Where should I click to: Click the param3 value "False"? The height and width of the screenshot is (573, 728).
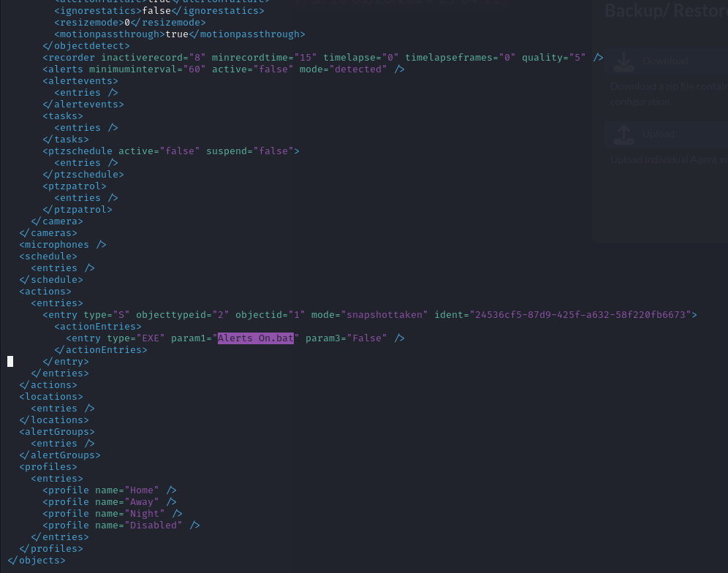(367, 338)
